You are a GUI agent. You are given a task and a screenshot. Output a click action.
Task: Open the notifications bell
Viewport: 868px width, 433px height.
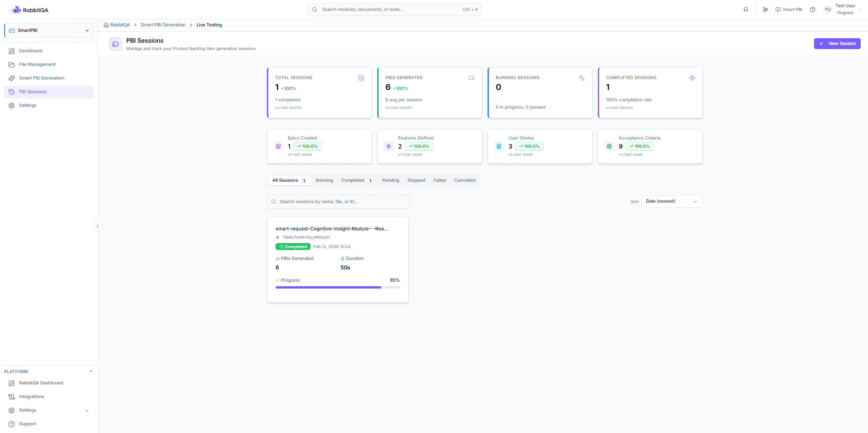click(x=746, y=10)
